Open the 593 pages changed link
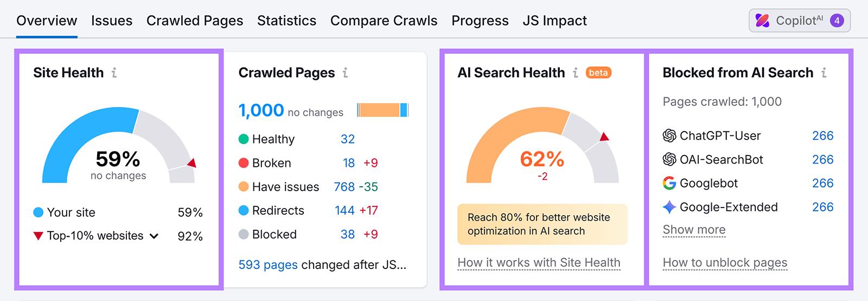This screenshot has width=868, height=301. pyautogui.click(x=268, y=265)
